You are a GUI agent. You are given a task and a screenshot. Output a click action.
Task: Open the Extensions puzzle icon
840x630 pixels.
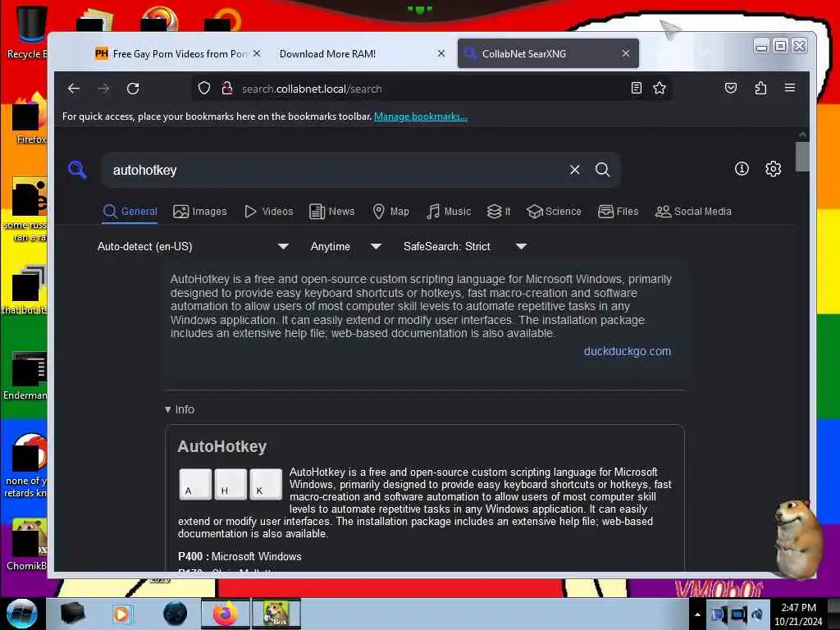point(760,88)
